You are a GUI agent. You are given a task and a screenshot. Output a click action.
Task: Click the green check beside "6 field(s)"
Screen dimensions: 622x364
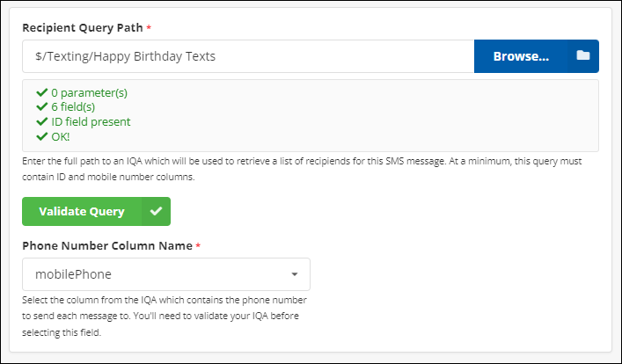point(41,106)
